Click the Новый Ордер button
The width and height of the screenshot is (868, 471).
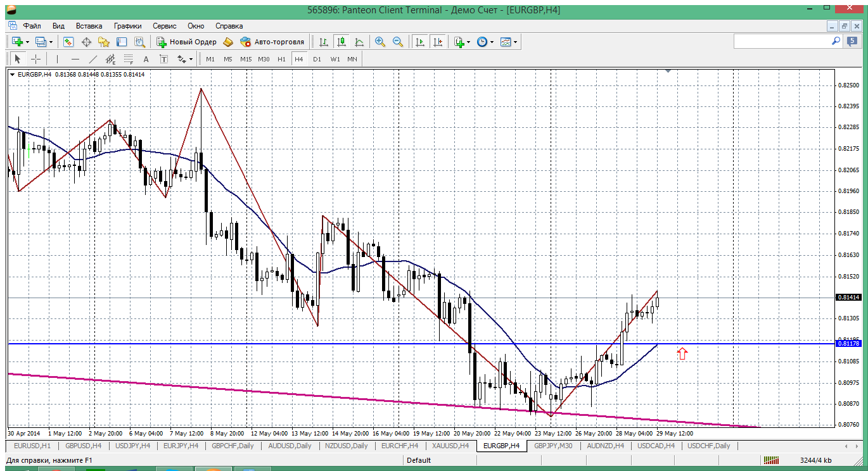187,42
